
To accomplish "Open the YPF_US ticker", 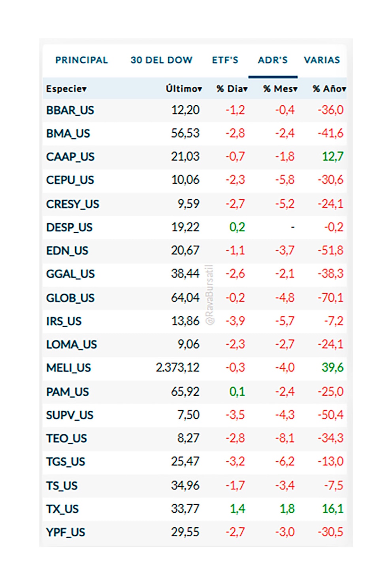I will pos(66,532).
